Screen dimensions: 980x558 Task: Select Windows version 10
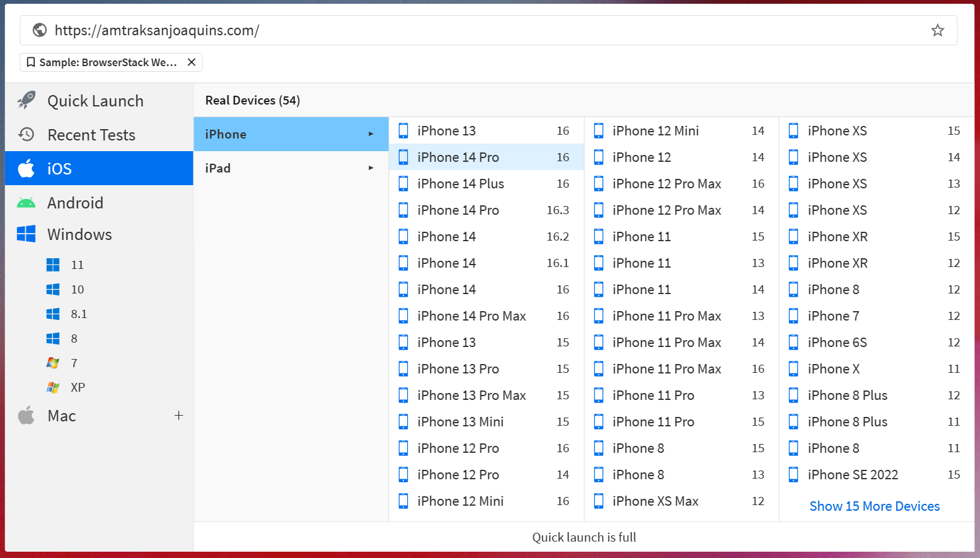[78, 289]
